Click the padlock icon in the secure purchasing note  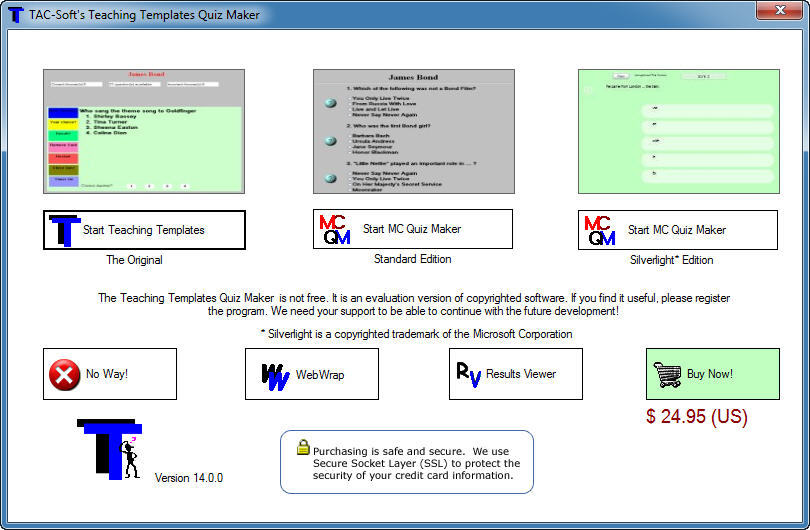(303, 447)
